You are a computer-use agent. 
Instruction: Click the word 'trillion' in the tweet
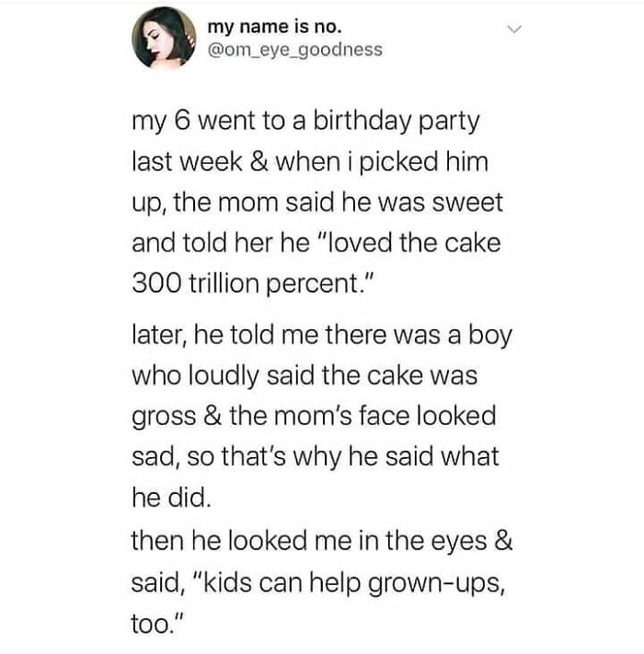[224, 284]
